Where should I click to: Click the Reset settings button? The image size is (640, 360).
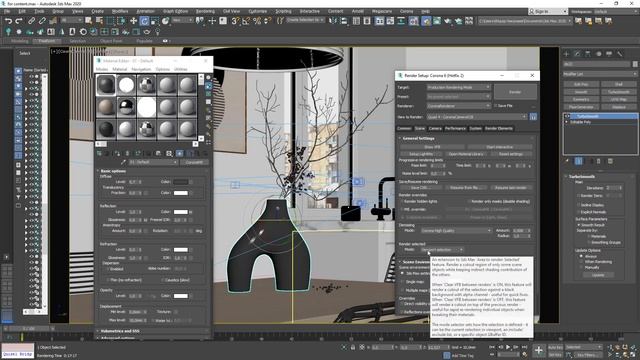pyautogui.click(x=511, y=154)
